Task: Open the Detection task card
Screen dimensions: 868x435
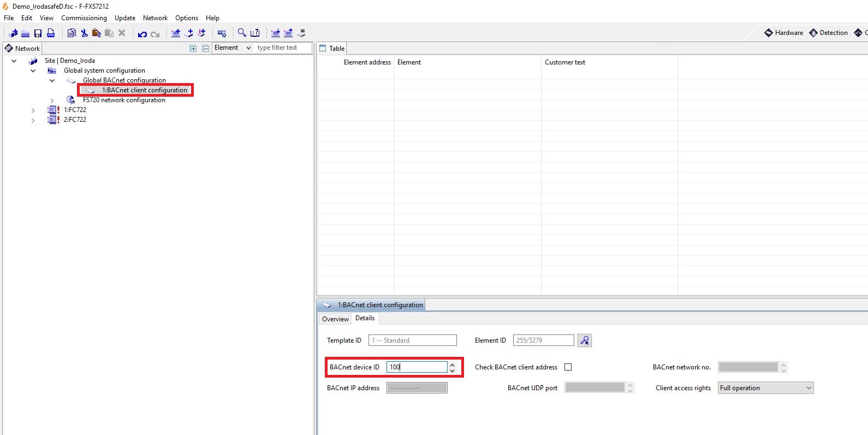Action: [828, 33]
